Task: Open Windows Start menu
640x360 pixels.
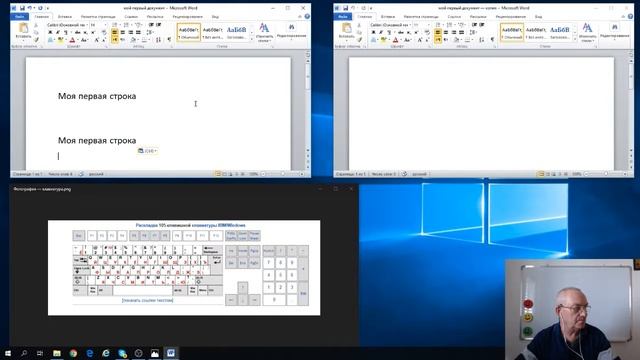Action: [8, 353]
